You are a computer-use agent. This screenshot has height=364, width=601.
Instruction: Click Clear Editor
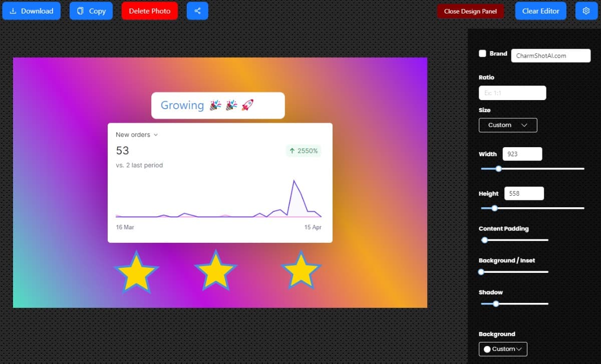pos(540,11)
